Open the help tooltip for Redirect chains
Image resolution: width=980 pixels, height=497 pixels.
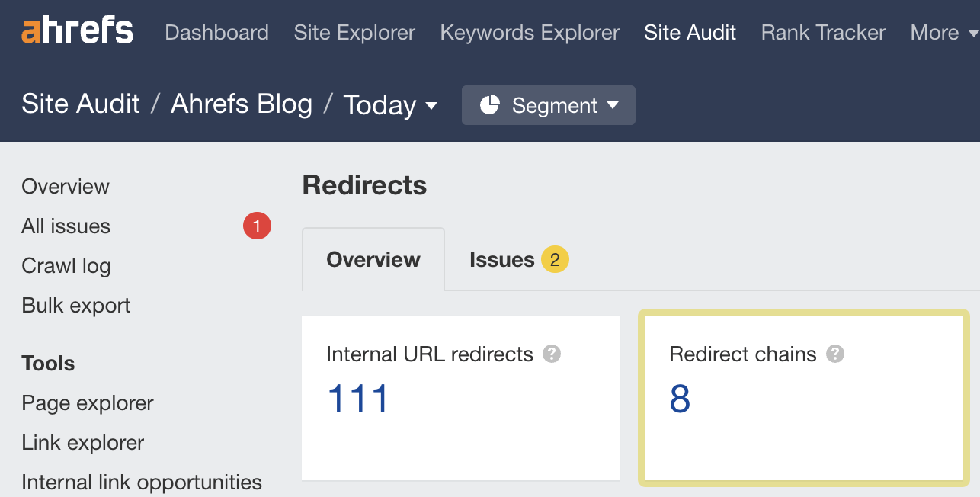(835, 354)
